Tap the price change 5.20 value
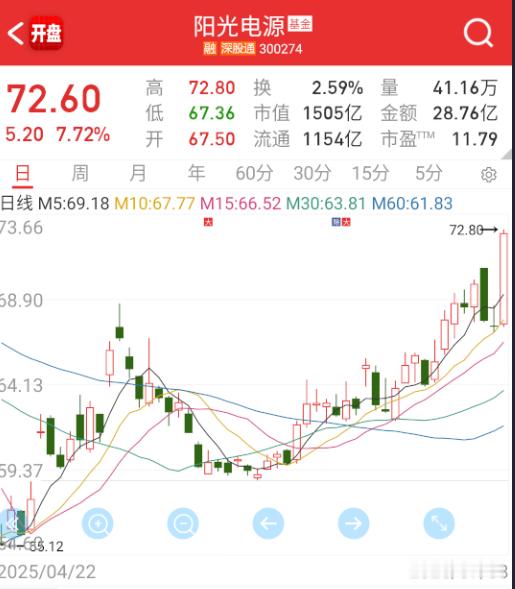 24,134
